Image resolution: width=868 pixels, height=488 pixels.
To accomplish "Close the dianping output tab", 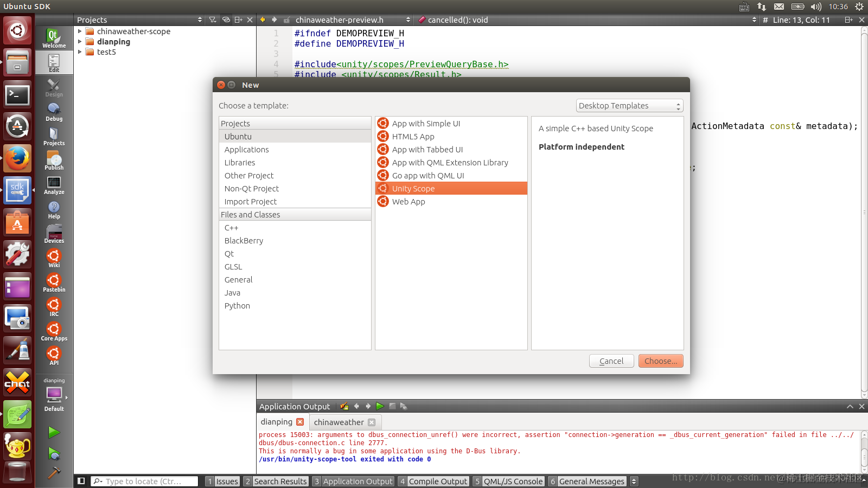I will coord(300,422).
